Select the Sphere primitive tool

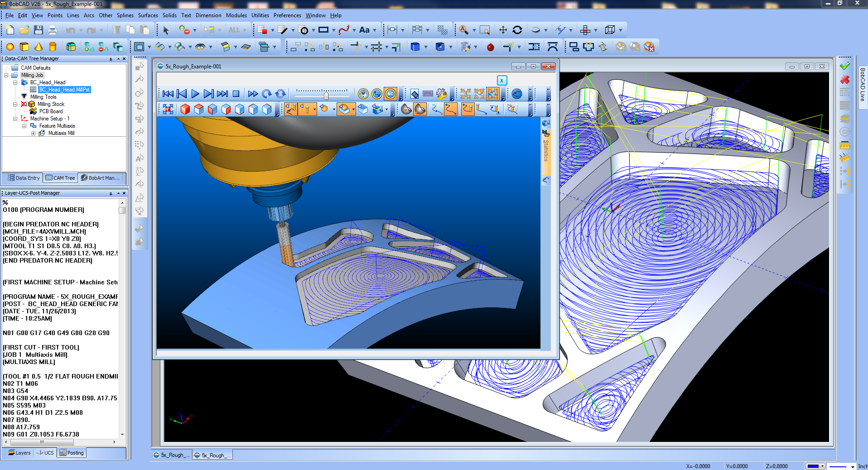(x=10, y=47)
